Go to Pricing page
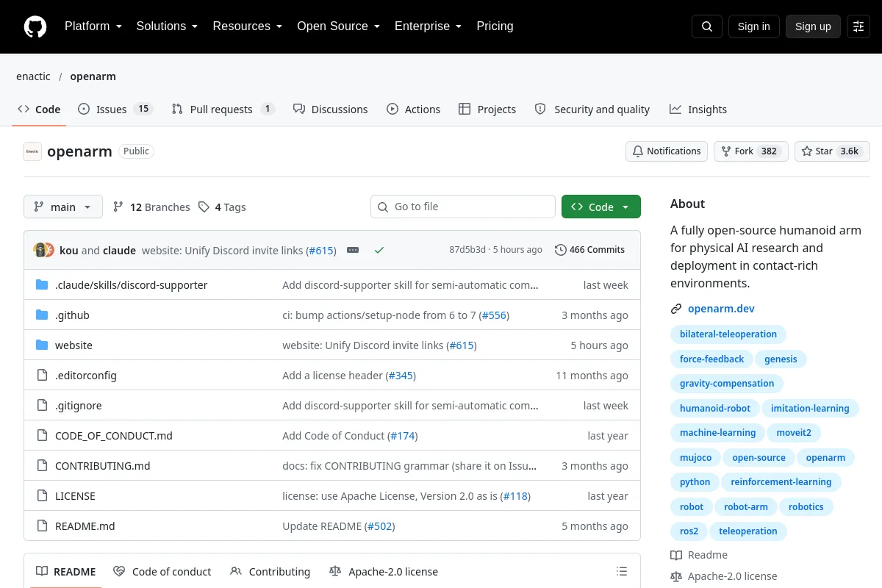Viewport: 882px width, 588px height. click(x=495, y=26)
